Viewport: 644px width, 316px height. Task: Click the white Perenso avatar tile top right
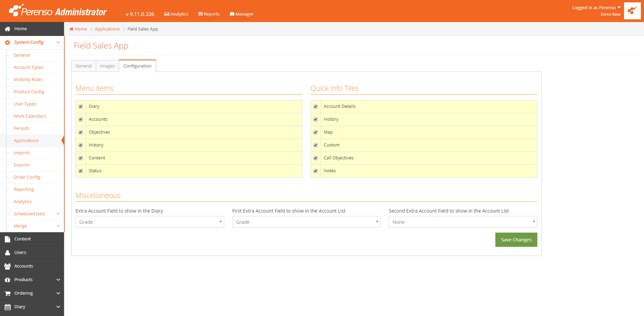coord(632,11)
